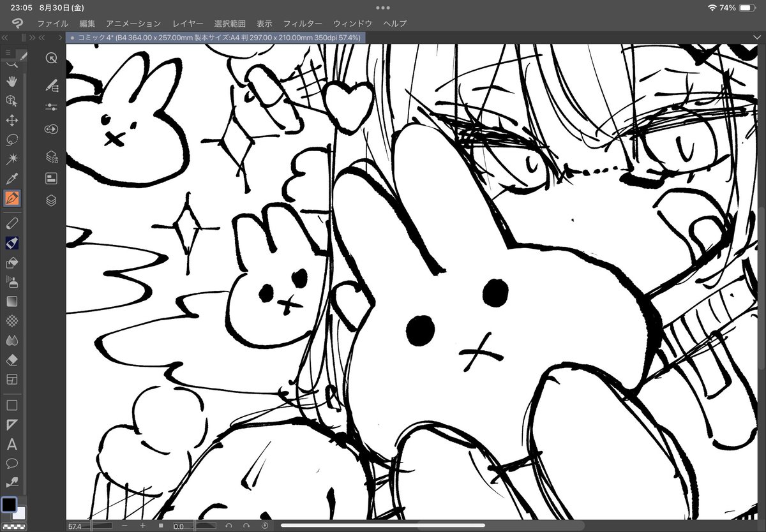Open the アニメーション menu
This screenshot has width=766, height=532.
click(133, 23)
